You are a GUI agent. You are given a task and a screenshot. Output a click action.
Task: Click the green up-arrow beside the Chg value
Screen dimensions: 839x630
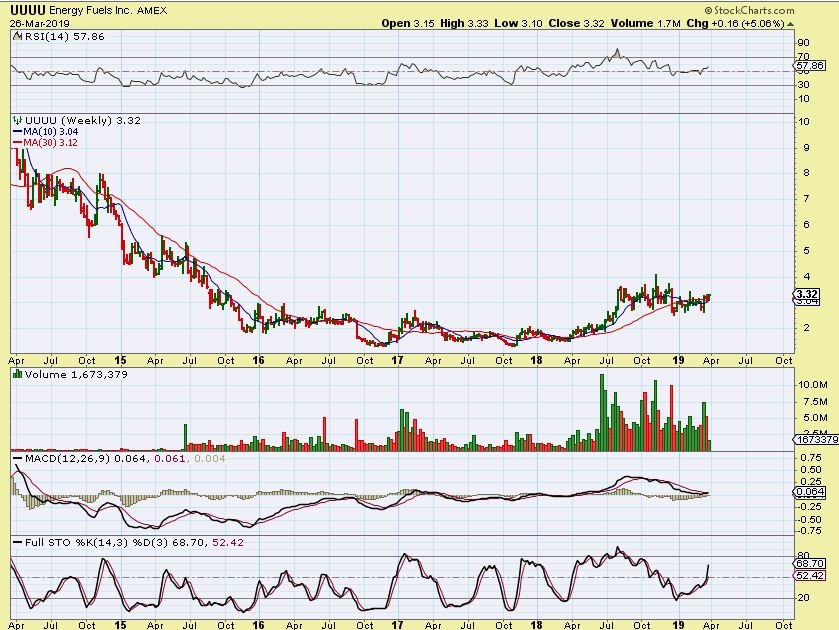(790, 24)
